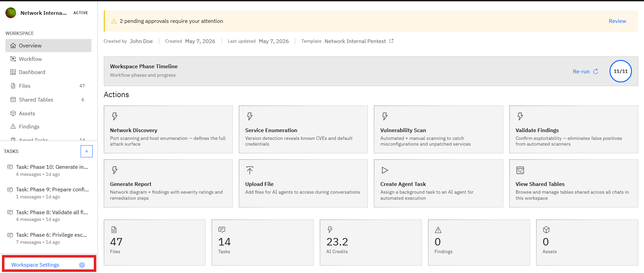Click the workspace avatar icon
This screenshot has width=644, height=273.
click(x=11, y=13)
